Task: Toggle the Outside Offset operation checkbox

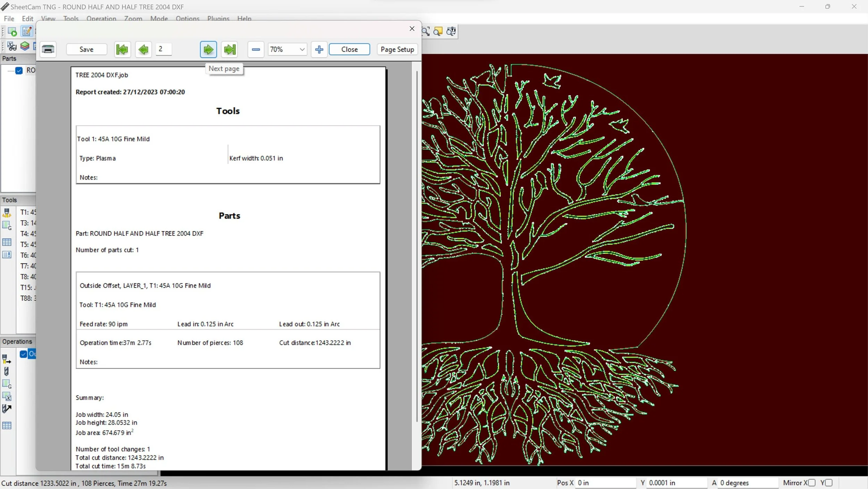Action: click(23, 354)
